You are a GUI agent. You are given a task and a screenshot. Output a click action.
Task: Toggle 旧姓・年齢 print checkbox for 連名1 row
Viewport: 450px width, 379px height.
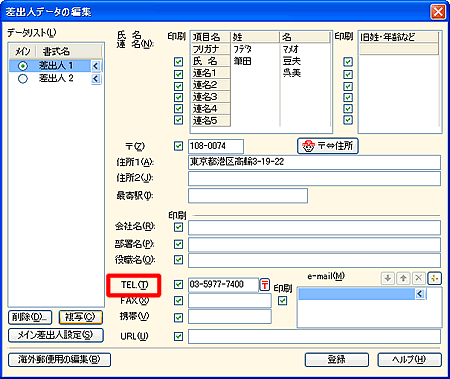(348, 74)
